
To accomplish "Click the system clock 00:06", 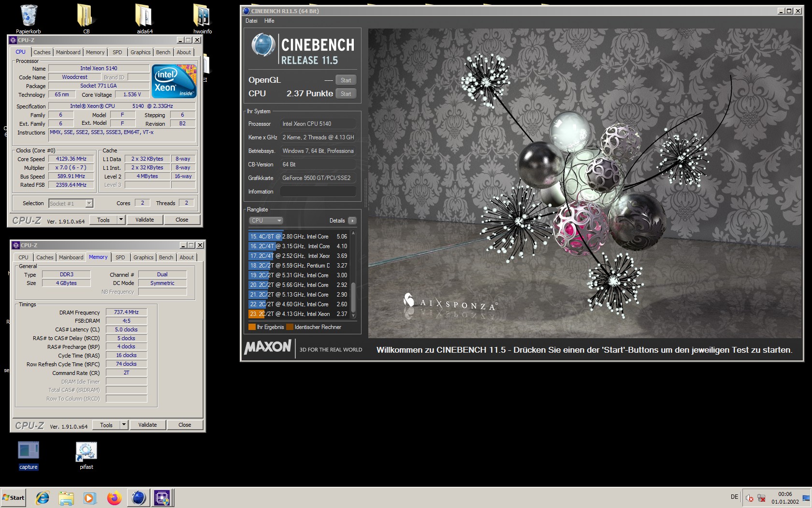I will coord(785,494).
